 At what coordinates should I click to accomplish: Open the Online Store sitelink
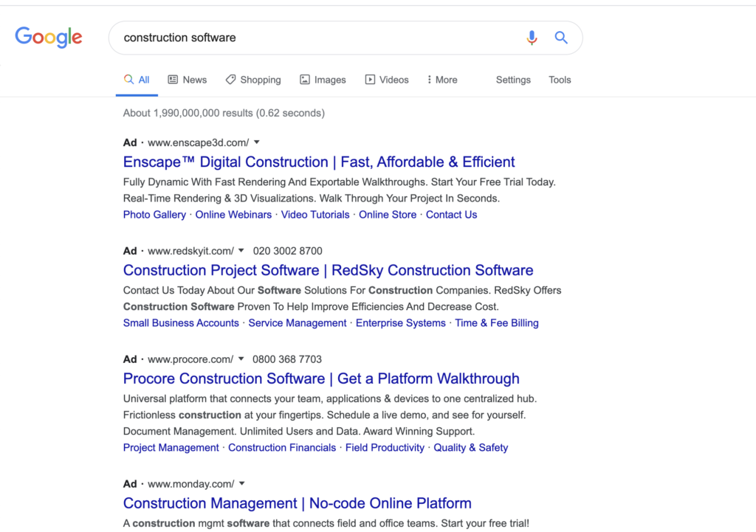[x=388, y=215]
